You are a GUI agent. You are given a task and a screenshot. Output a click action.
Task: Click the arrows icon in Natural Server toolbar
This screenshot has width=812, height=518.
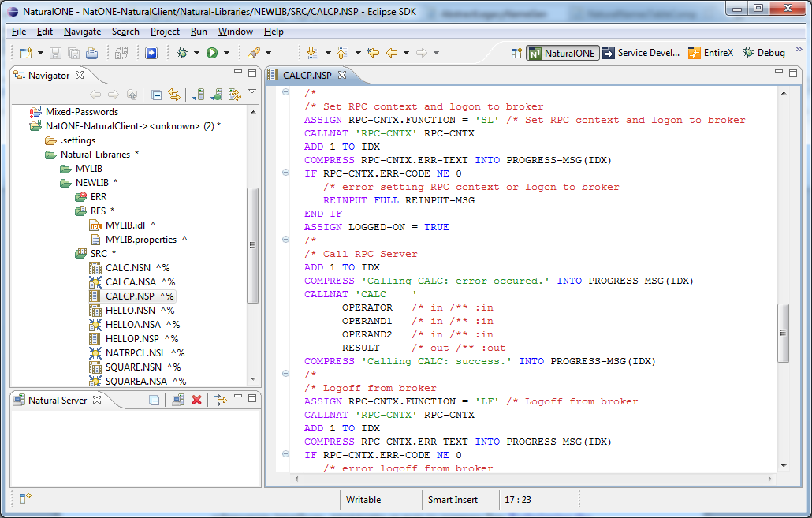(221, 401)
